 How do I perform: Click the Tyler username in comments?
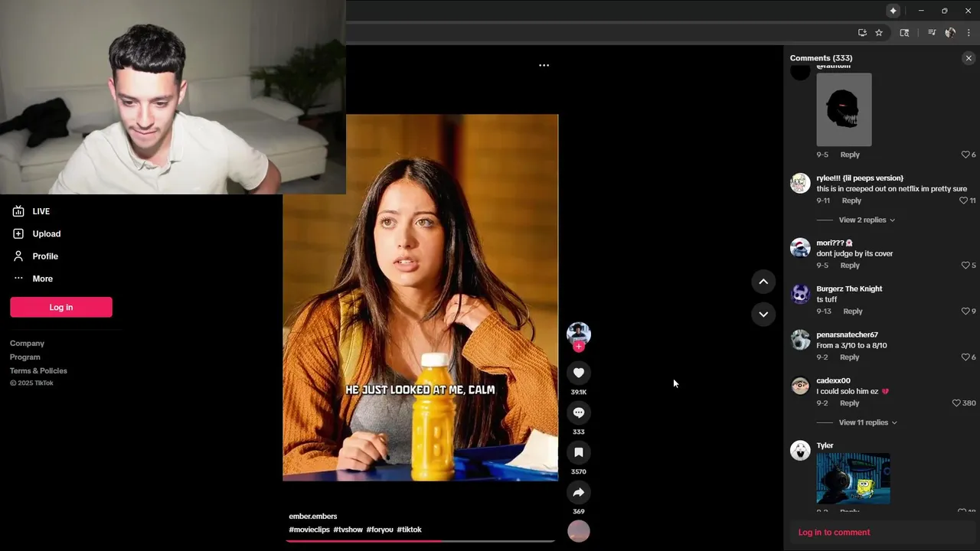[x=825, y=445]
